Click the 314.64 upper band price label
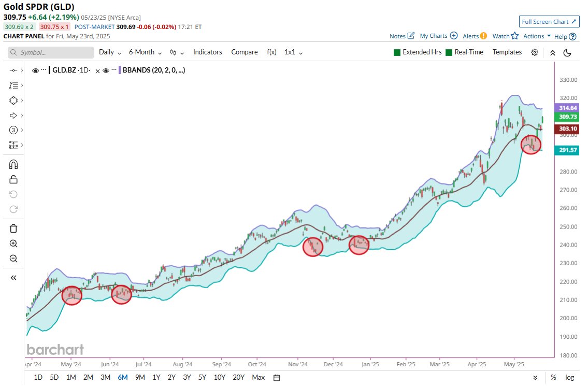Image resolution: width=588 pixels, height=387 pixels. click(567, 108)
